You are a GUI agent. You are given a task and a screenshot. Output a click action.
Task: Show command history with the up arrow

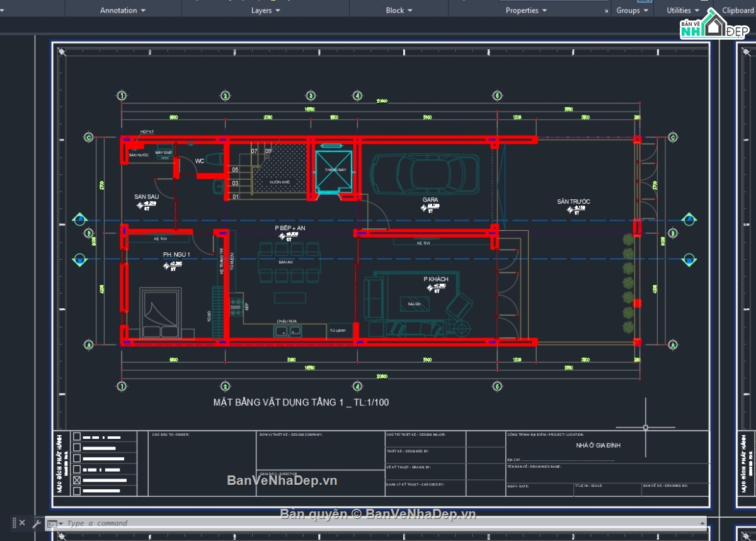click(702, 523)
